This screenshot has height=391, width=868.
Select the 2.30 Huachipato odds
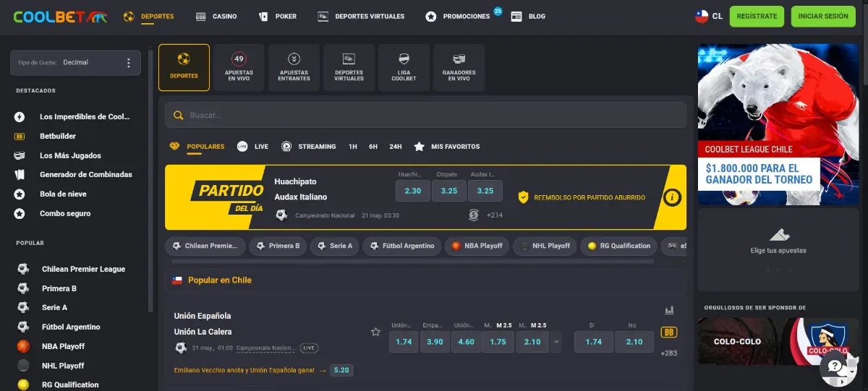[x=413, y=191]
